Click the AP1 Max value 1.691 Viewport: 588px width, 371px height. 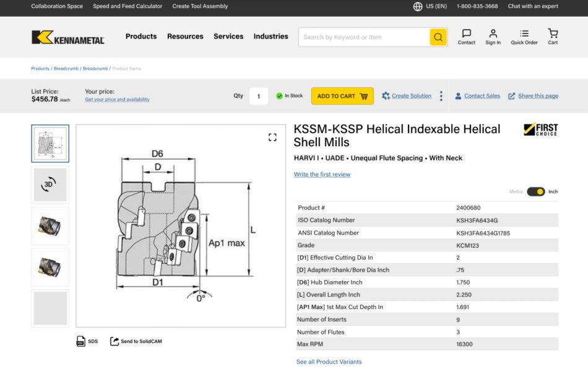tap(462, 307)
